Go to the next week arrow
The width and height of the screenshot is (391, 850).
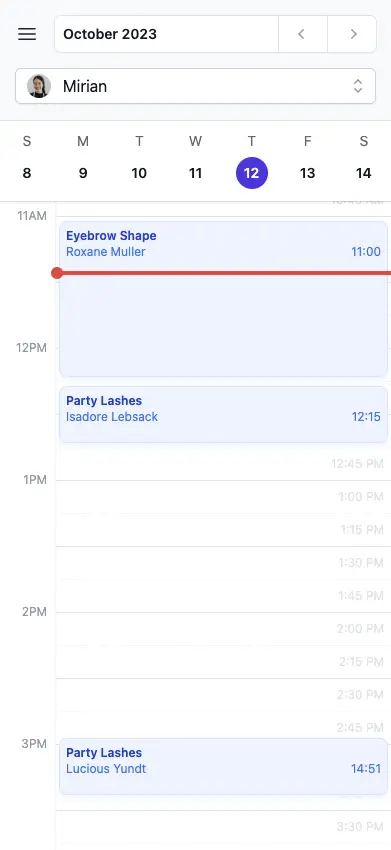pos(352,34)
